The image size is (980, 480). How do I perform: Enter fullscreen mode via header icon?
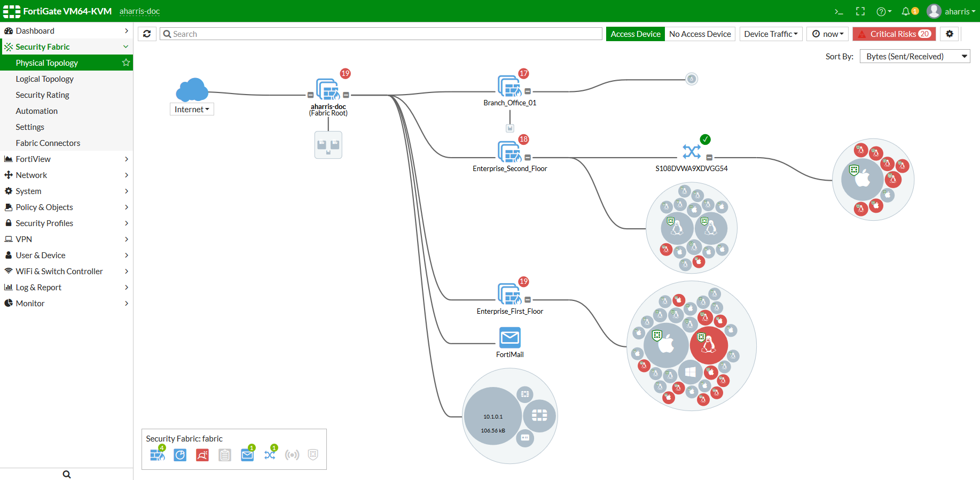(x=860, y=11)
